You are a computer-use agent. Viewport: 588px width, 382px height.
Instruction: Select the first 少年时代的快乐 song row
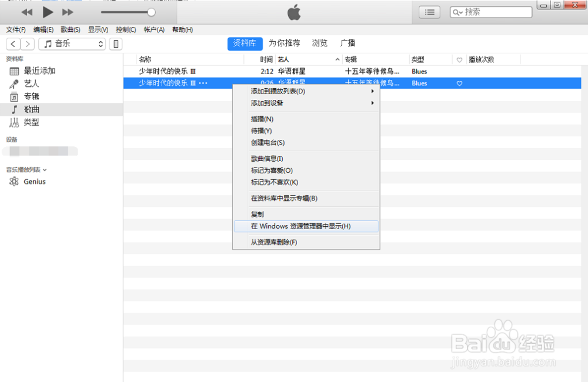point(352,71)
